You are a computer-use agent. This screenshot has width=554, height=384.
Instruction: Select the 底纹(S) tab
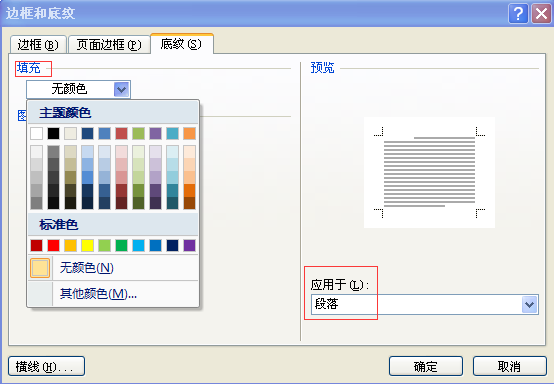tap(182, 44)
